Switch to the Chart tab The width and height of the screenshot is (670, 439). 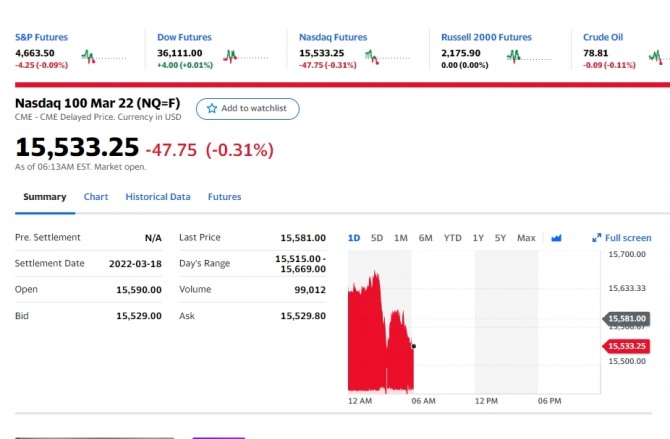(x=96, y=197)
